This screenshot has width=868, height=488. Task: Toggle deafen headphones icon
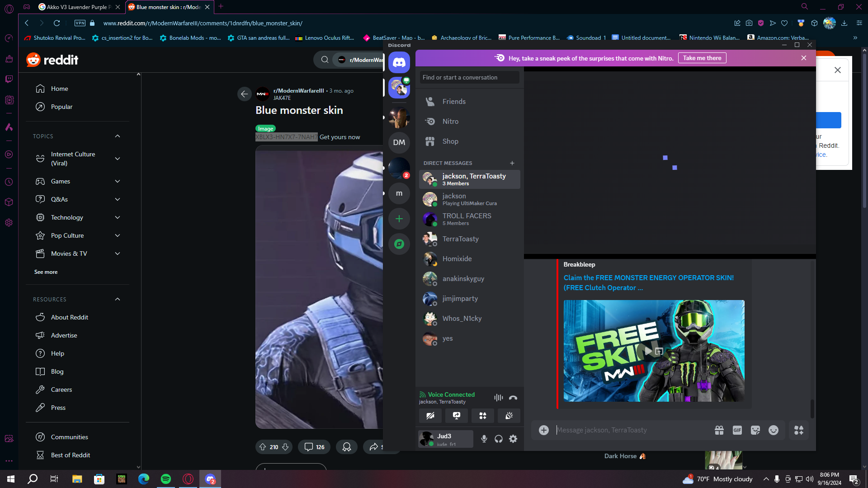point(498,439)
